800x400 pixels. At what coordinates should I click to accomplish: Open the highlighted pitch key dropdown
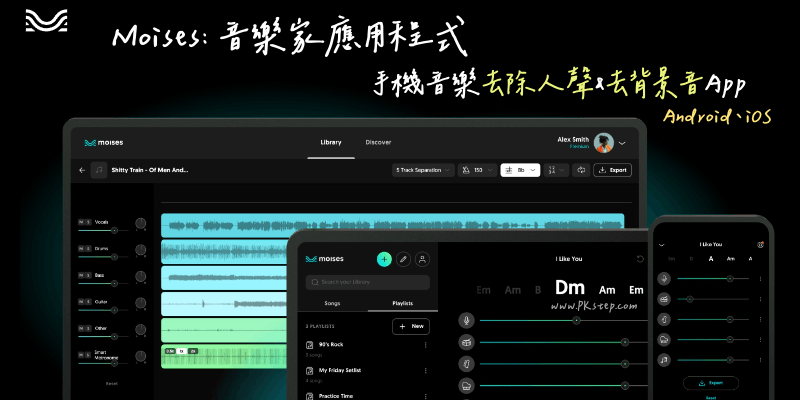520,170
